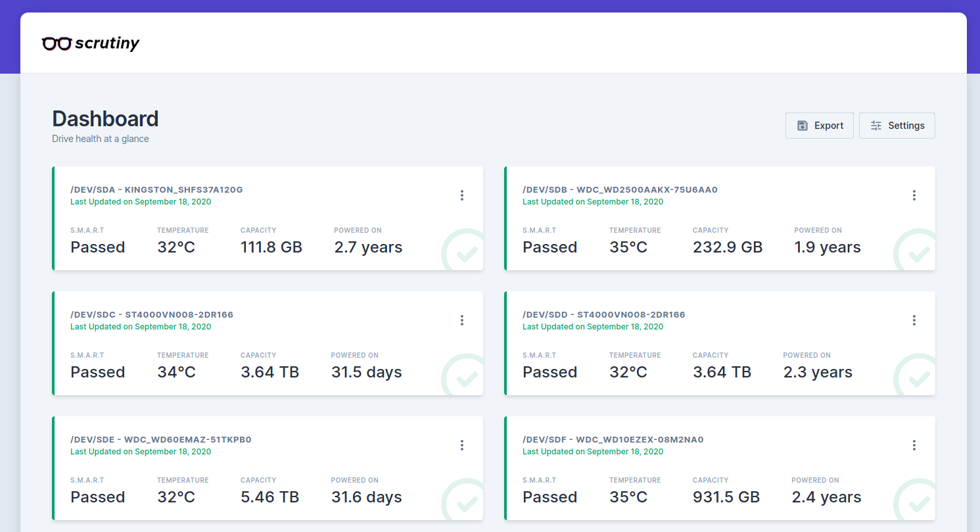Open /DEV/SDF - WDC_WD10EZEX-08M2NA0 drive title
The width and height of the screenshot is (980, 532).
tap(613, 440)
